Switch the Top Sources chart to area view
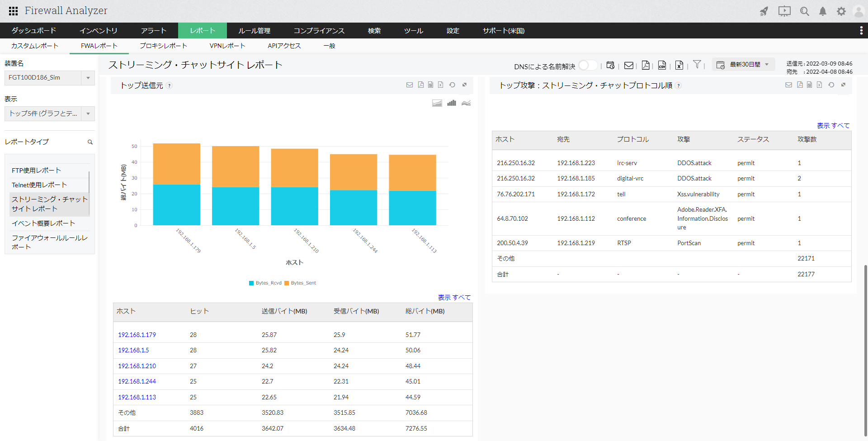The height and width of the screenshot is (441, 868). [437, 103]
